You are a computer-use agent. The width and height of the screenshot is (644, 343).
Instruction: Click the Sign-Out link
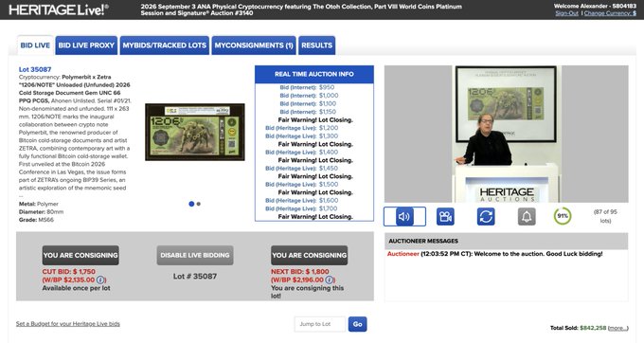[566, 13]
